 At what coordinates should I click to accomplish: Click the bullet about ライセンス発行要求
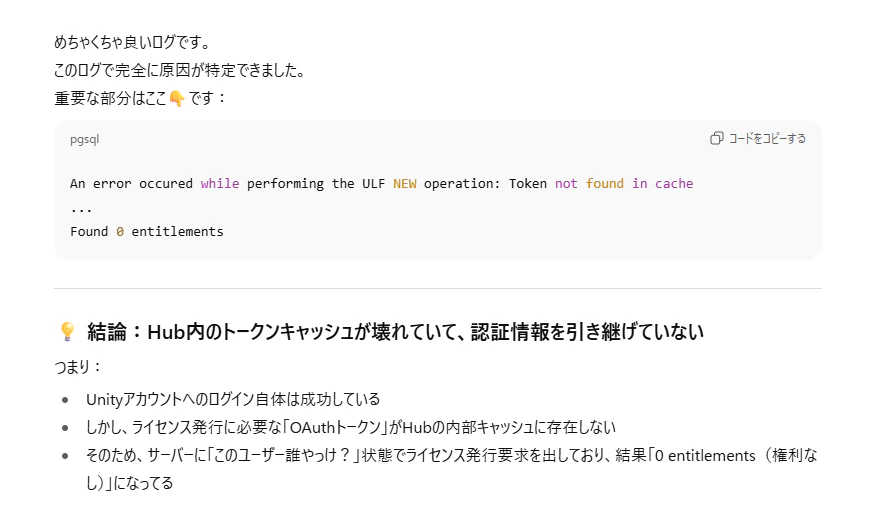click(x=452, y=469)
